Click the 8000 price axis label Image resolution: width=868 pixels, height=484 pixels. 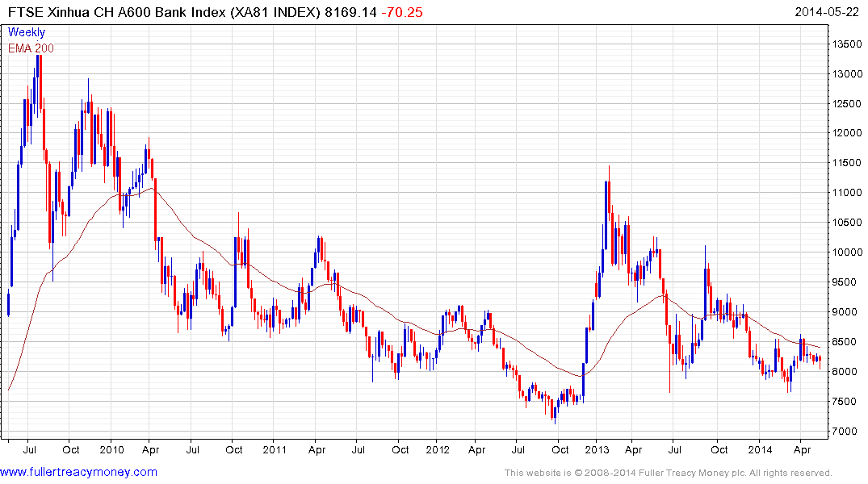point(845,372)
